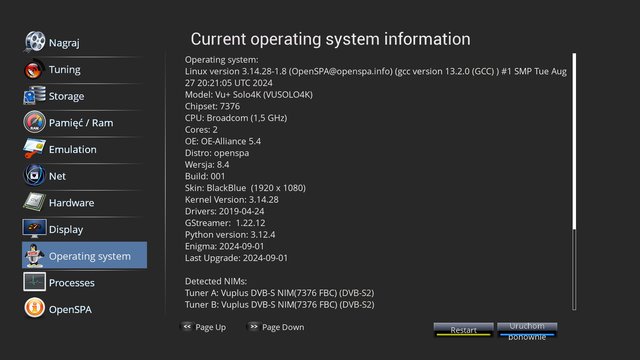Click the penguin Operating system icon
The height and width of the screenshot is (360, 640).
point(34,256)
